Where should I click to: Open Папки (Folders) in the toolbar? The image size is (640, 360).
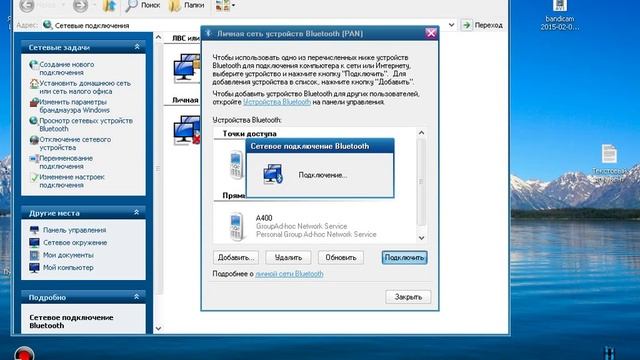(x=187, y=5)
